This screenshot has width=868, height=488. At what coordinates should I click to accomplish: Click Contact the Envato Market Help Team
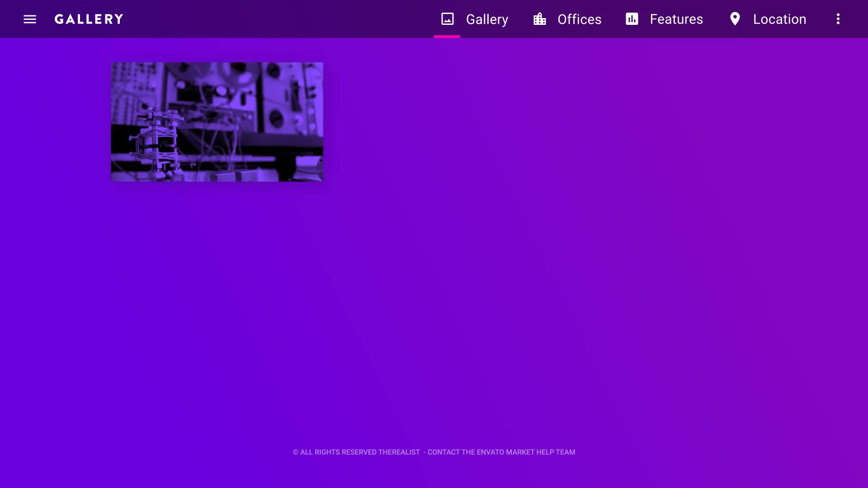(501, 452)
